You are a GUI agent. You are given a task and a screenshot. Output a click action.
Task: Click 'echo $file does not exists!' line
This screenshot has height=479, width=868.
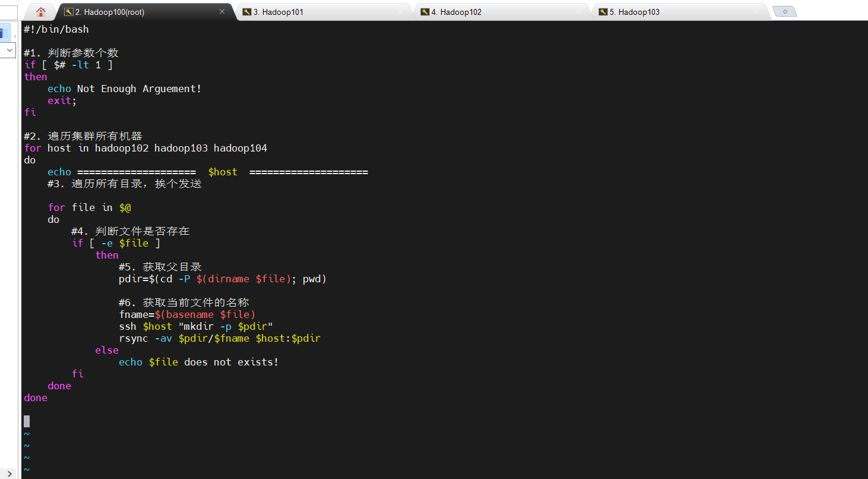click(199, 362)
